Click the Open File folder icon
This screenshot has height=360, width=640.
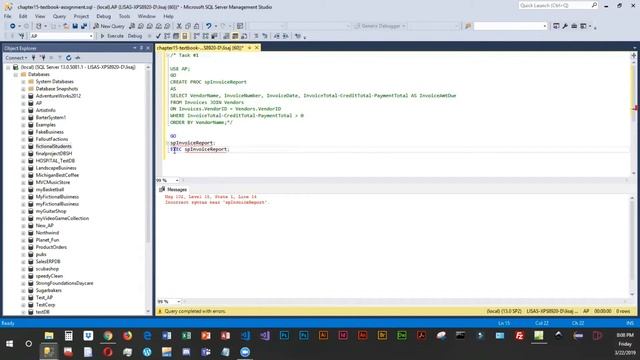[x=66, y=26]
